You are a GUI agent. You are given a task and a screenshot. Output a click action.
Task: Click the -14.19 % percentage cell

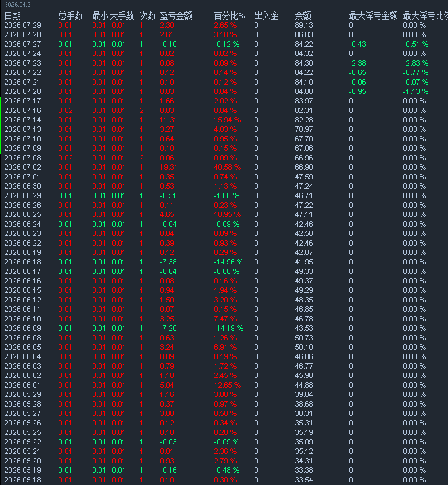click(228, 328)
